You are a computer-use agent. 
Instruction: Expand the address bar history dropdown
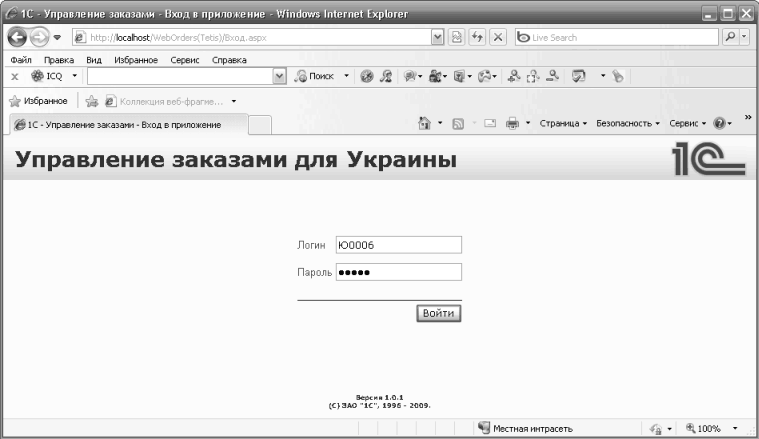tap(438, 38)
